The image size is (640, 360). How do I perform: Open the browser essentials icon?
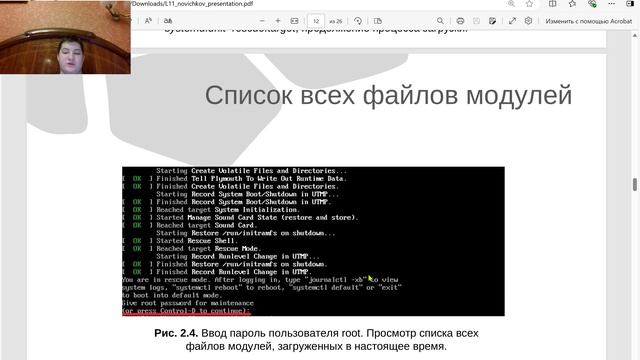coord(592,4)
